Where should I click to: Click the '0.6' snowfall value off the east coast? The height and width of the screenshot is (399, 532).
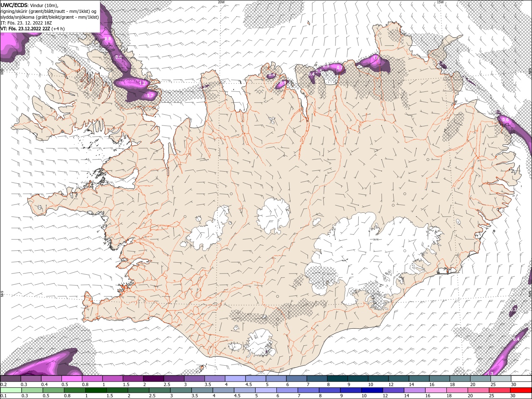(x=505, y=120)
